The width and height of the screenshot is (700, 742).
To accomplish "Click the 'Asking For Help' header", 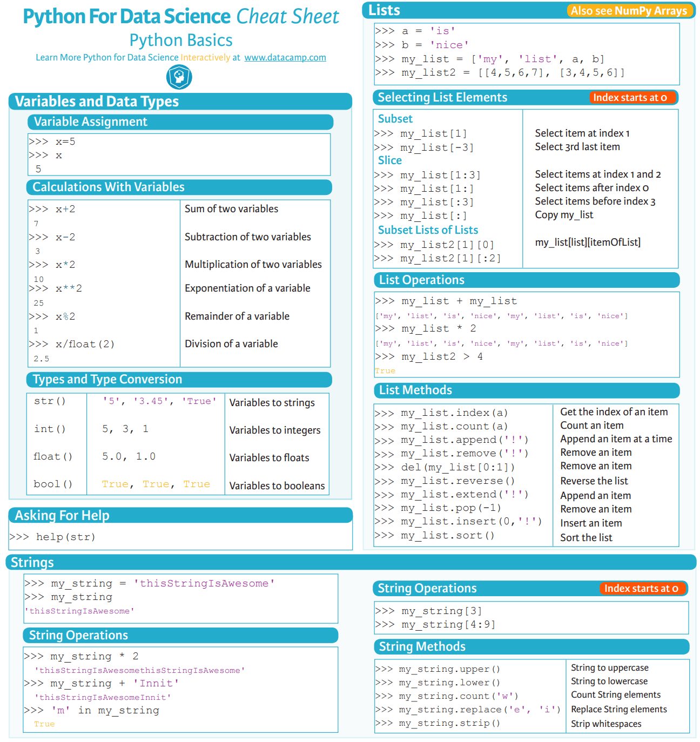I will [180, 515].
